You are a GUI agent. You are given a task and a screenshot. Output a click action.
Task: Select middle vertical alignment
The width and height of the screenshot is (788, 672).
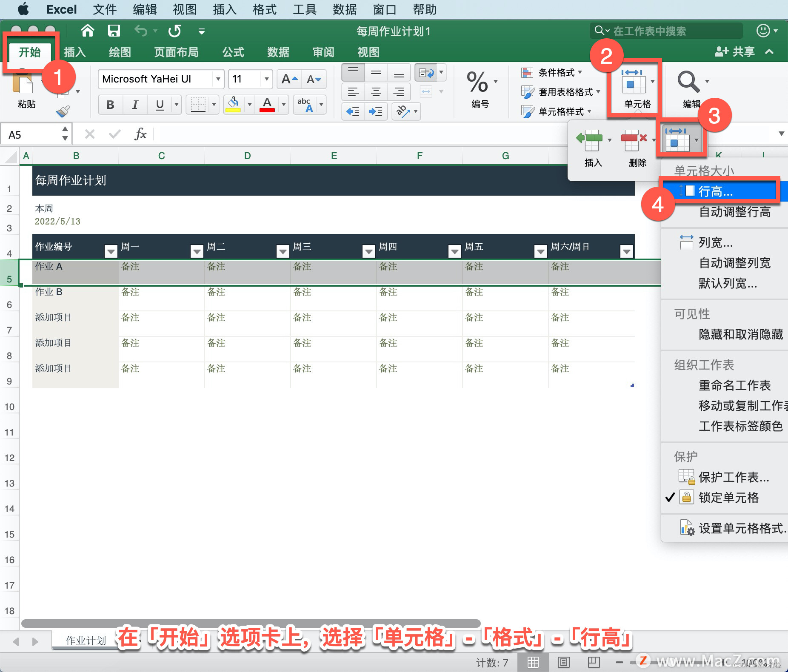tap(376, 73)
